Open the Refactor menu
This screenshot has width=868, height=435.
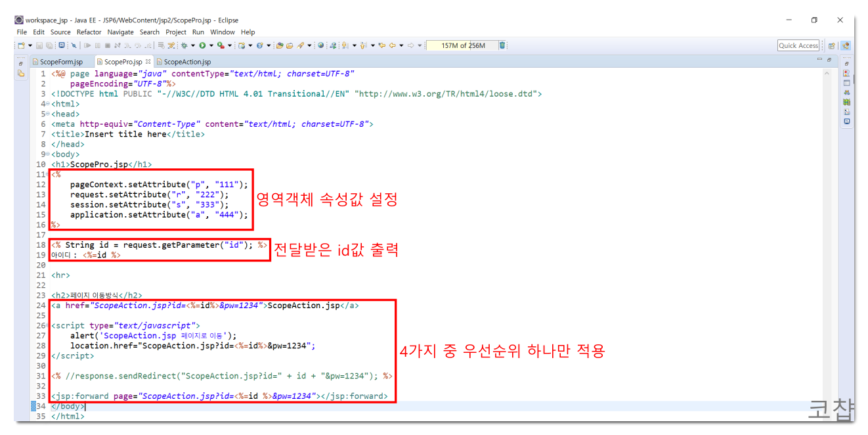89,32
